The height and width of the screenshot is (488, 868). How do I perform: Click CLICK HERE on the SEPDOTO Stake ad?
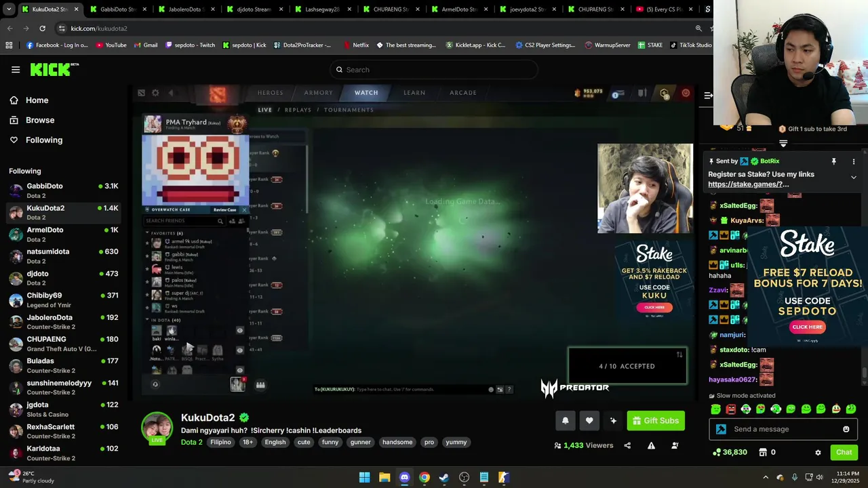click(807, 327)
